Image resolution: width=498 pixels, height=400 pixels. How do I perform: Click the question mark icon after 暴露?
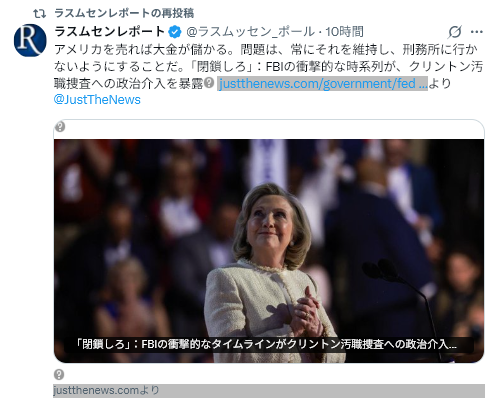tap(209, 82)
